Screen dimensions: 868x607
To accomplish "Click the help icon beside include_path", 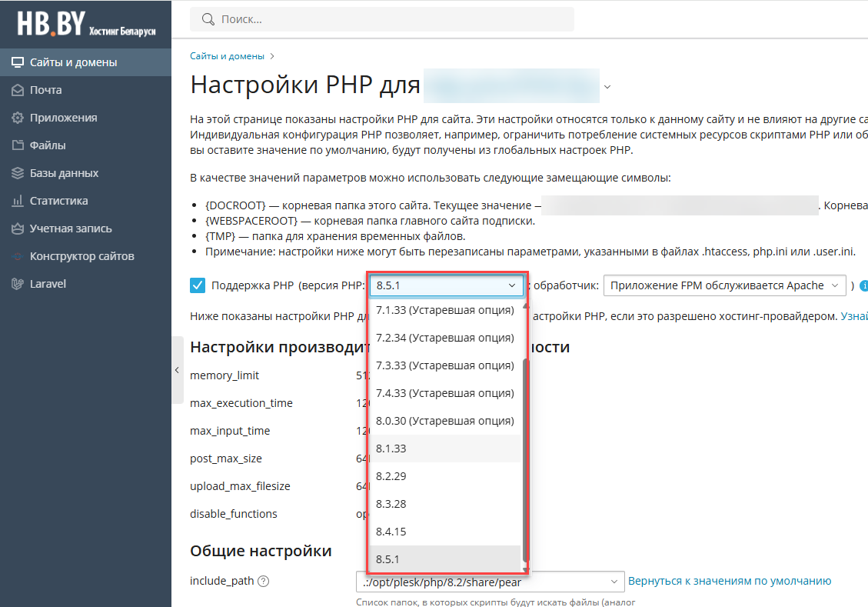I will click(264, 582).
